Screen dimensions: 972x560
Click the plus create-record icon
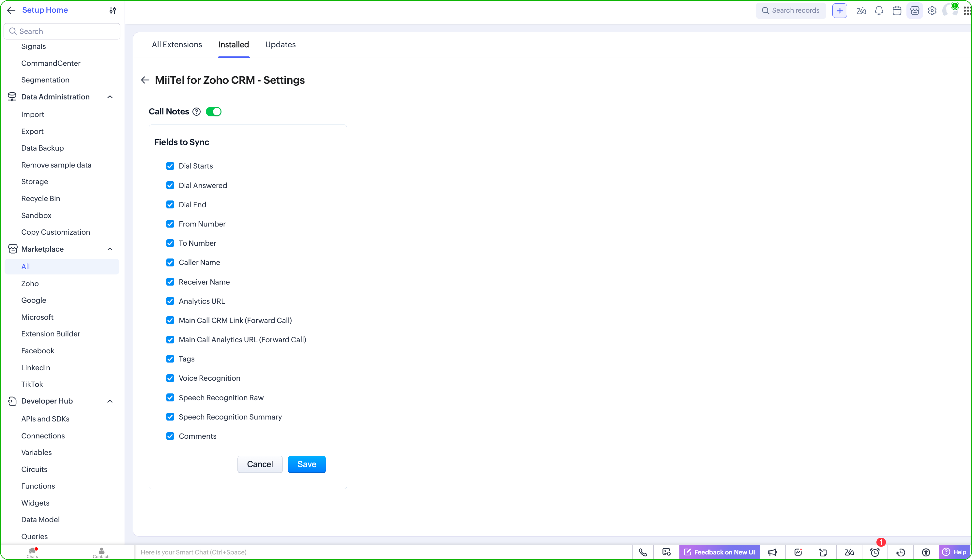839,10
